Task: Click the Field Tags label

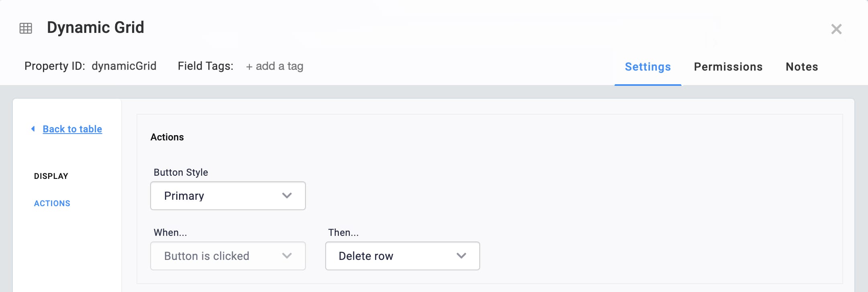Action: pos(206,66)
